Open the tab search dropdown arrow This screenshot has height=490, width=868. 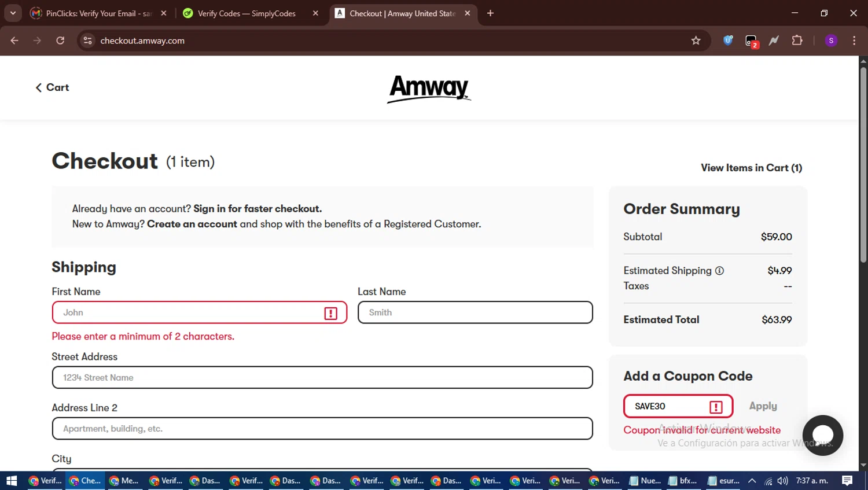(x=13, y=13)
